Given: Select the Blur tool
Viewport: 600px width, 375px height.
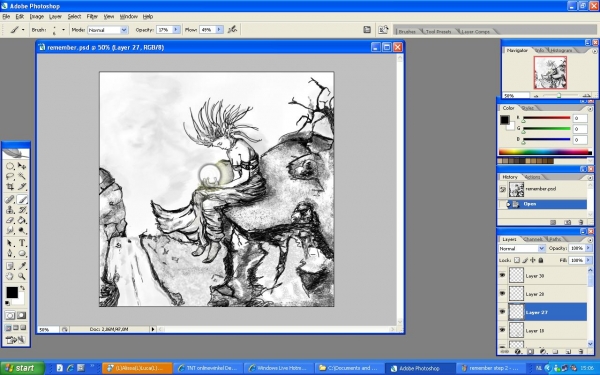Looking at the screenshot, I should pyautogui.click(x=10, y=230).
